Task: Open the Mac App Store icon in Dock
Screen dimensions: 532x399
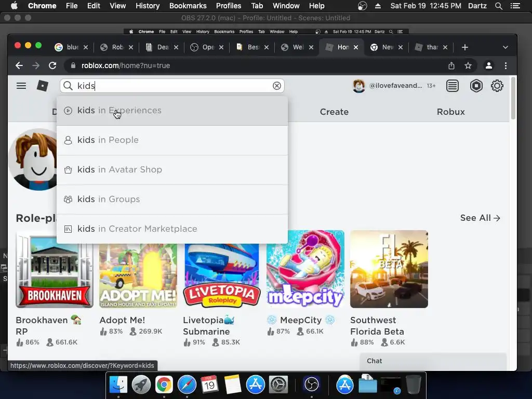Action: 256,385
